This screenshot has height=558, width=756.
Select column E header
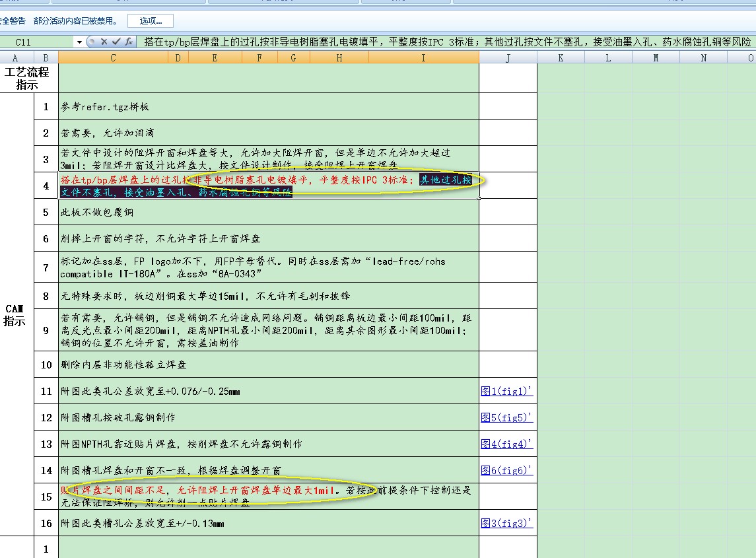pos(215,58)
